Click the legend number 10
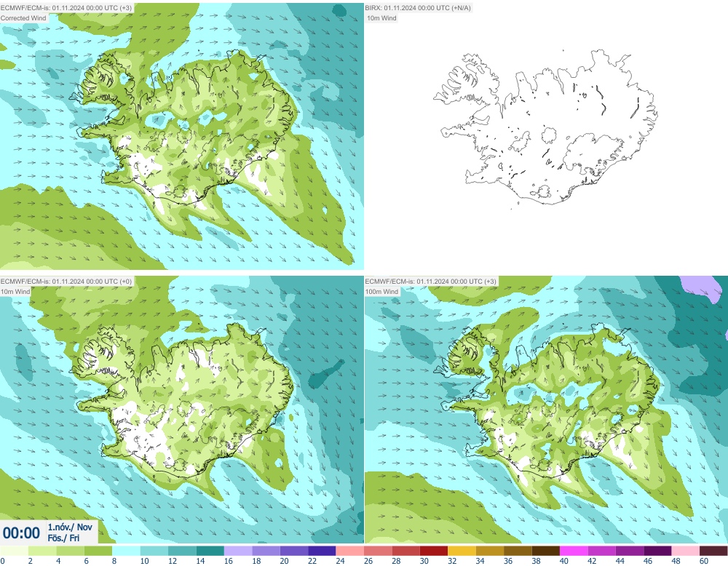The image size is (728, 566). pos(144,561)
